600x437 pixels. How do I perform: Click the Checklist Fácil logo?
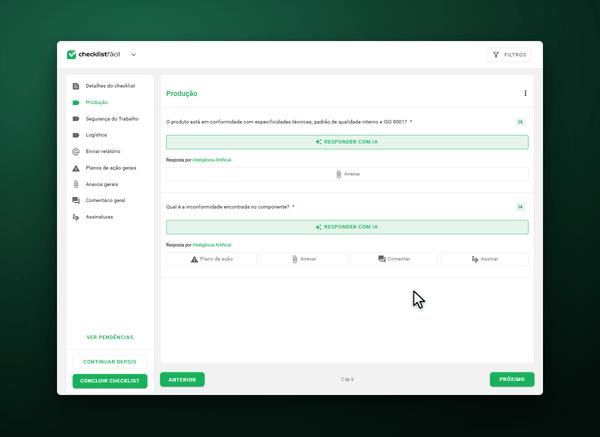93,54
